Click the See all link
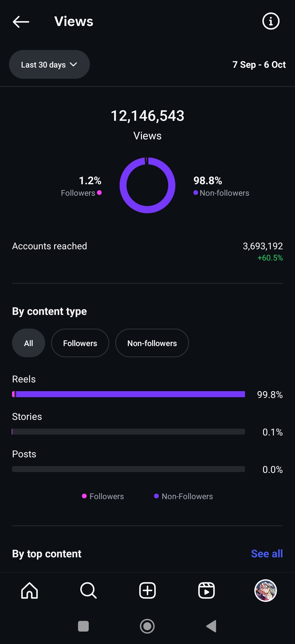The height and width of the screenshot is (644, 295). pyautogui.click(x=267, y=554)
